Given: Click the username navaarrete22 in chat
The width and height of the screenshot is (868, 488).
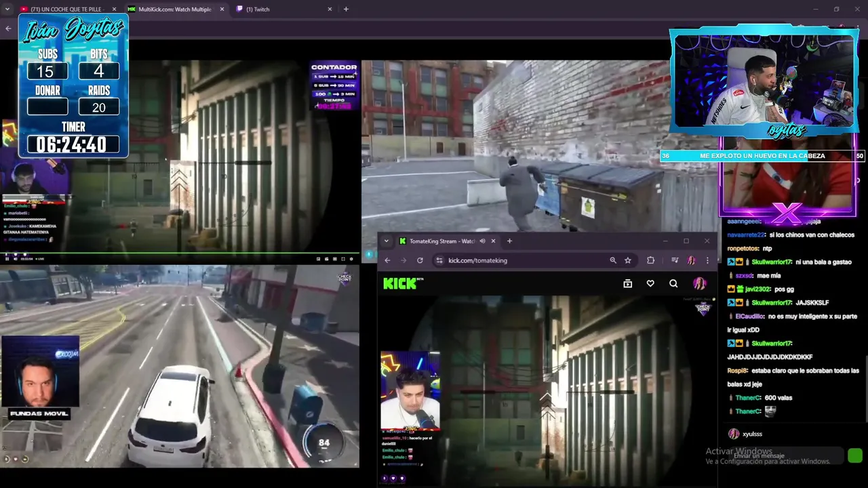Looking at the screenshot, I should (x=746, y=235).
